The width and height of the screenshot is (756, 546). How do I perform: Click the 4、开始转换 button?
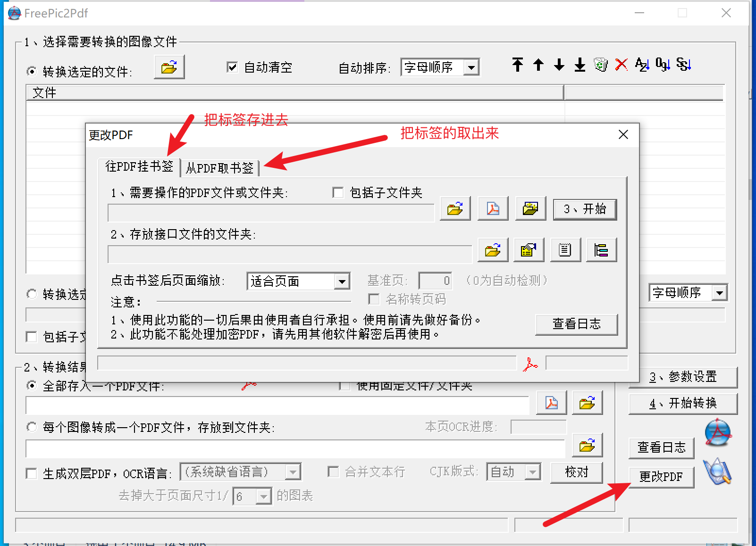(x=683, y=404)
